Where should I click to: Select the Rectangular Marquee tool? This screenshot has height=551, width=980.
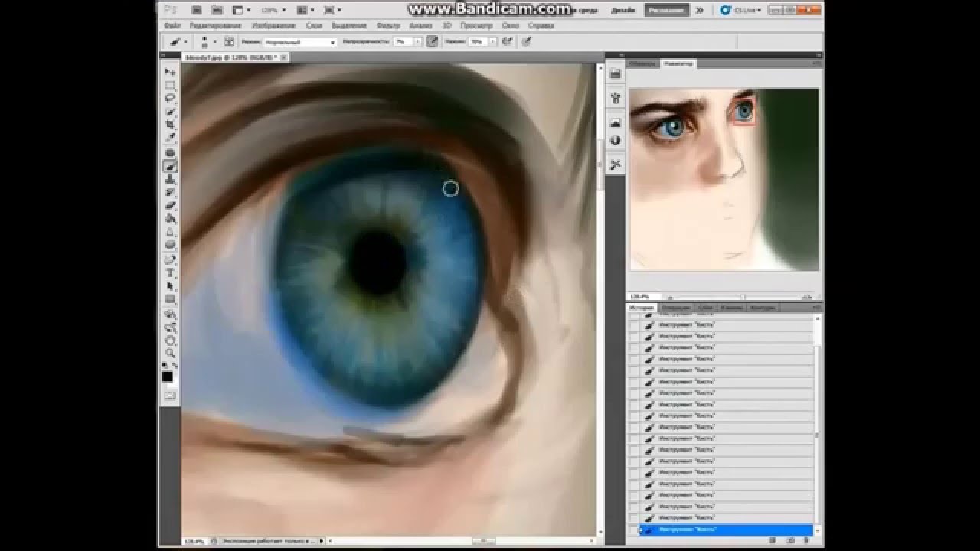click(x=170, y=85)
